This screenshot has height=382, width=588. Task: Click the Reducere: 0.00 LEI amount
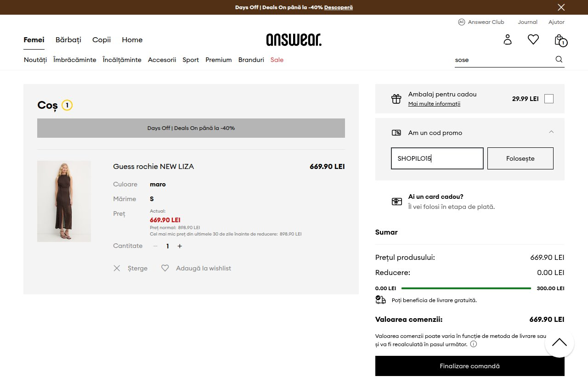(x=551, y=272)
